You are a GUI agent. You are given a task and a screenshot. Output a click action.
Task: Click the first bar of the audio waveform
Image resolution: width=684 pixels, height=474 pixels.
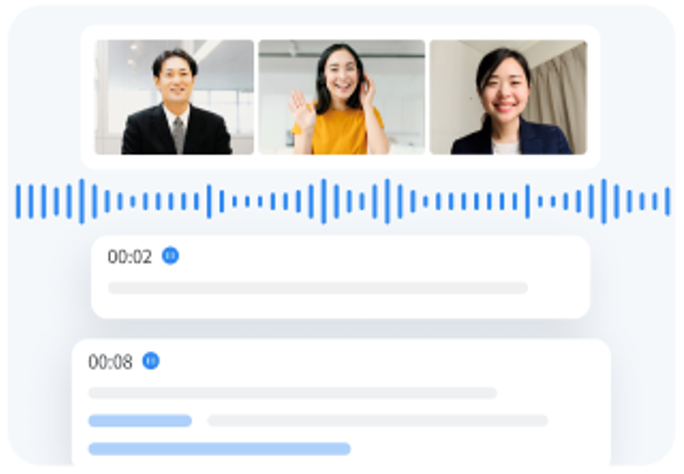click(x=18, y=201)
